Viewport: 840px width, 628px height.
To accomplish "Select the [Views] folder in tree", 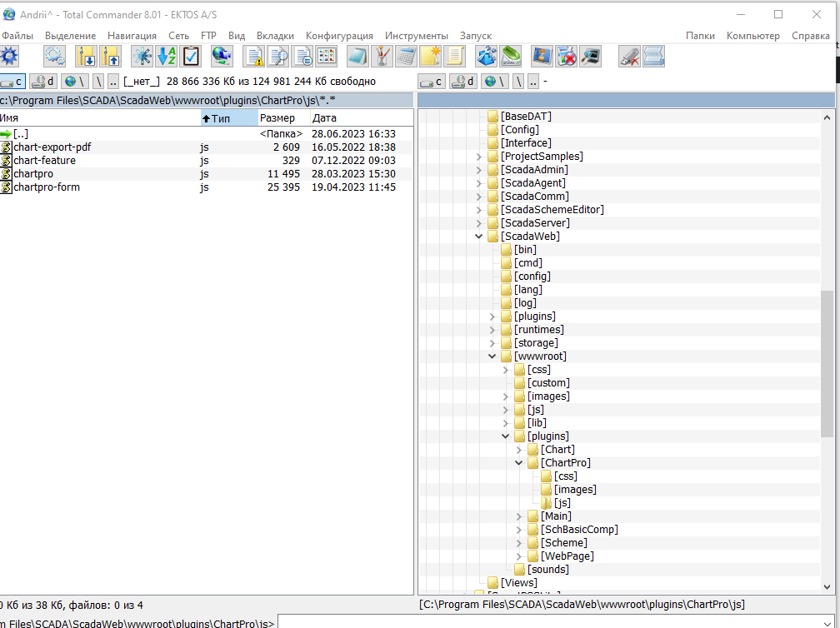I will (512, 582).
